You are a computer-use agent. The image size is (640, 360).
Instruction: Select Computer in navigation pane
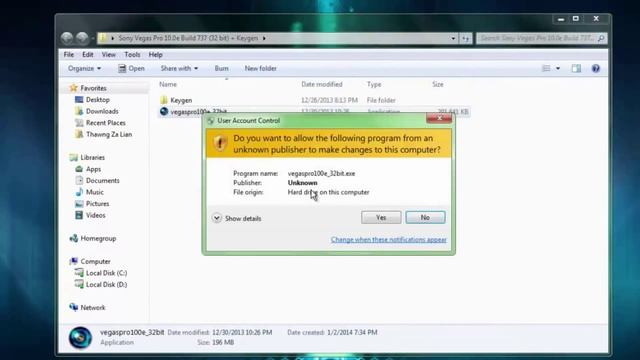pyautogui.click(x=95, y=262)
